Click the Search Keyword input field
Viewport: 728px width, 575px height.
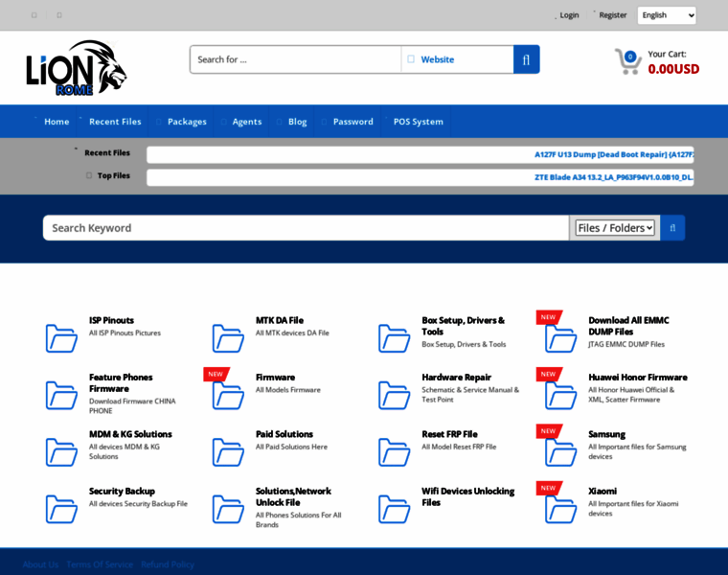click(x=307, y=228)
